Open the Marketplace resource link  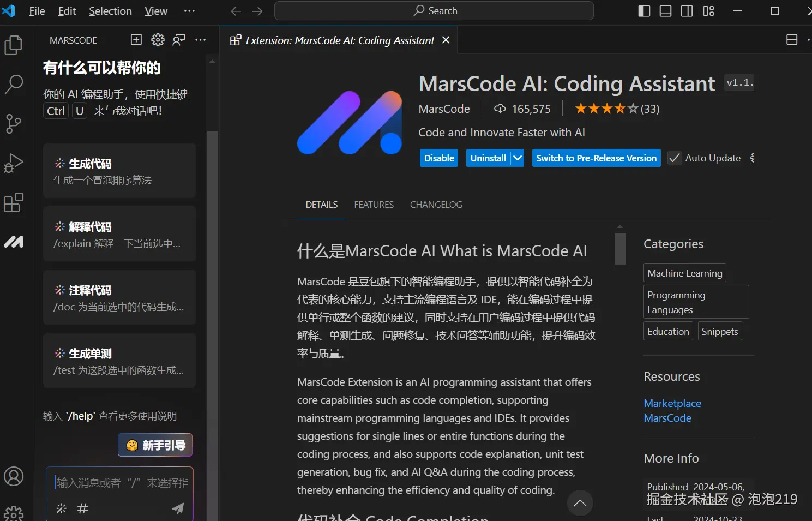(x=672, y=403)
